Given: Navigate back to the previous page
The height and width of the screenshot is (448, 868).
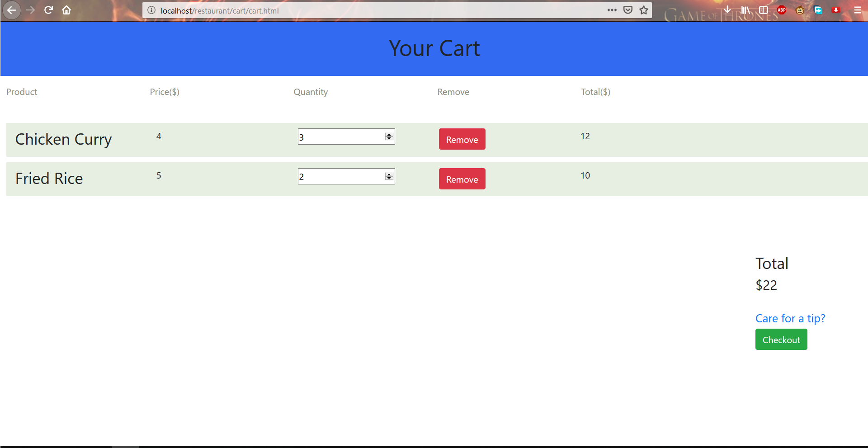Looking at the screenshot, I should tap(12, 10).
